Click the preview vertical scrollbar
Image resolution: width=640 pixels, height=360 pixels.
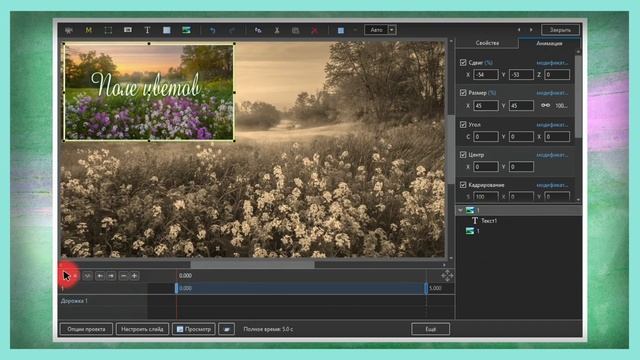pyautogui.click(x=451, y=149)
